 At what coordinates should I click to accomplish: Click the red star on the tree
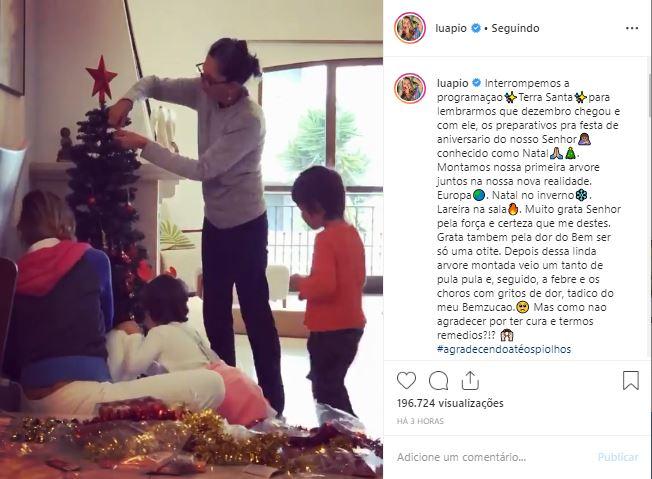[x=101, y=80]
